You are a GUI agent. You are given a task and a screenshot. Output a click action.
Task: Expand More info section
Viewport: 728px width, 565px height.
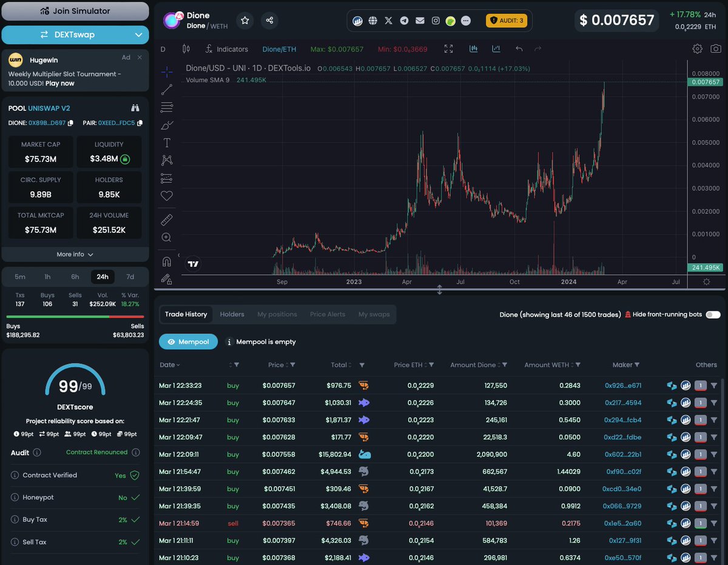[75, 254]
